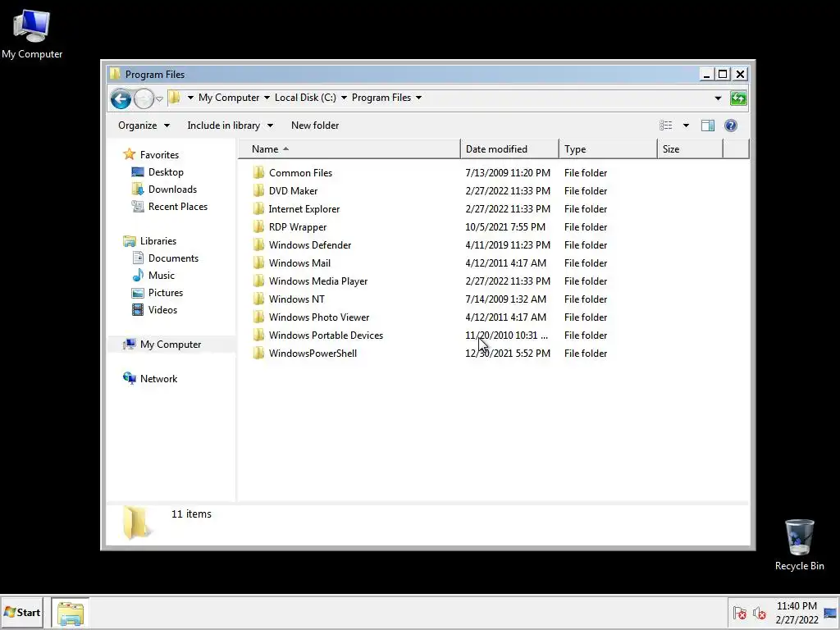This screenshot has height=630, width=840.
Task: Select the Windows Defender folder icon
Action: [x=258, y=244]
